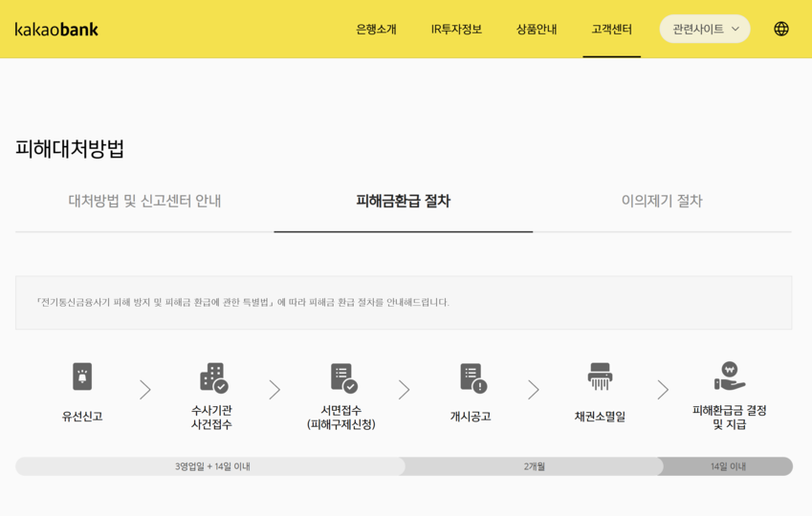
Task: Click the arrow after 유선신고 step
Action: pos(145,390)
